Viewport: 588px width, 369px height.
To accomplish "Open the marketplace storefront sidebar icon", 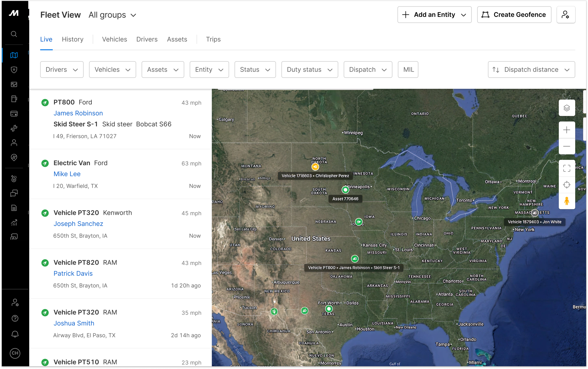I will click(14, 237).
